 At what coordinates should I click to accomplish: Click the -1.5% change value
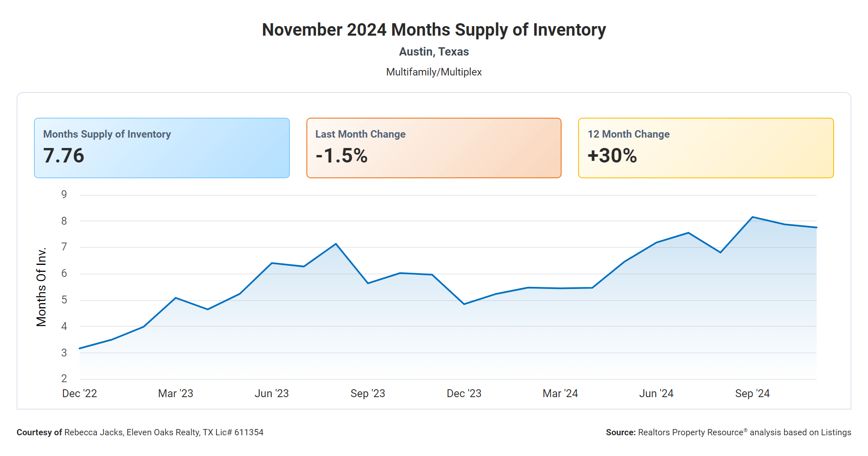(342, 156)
